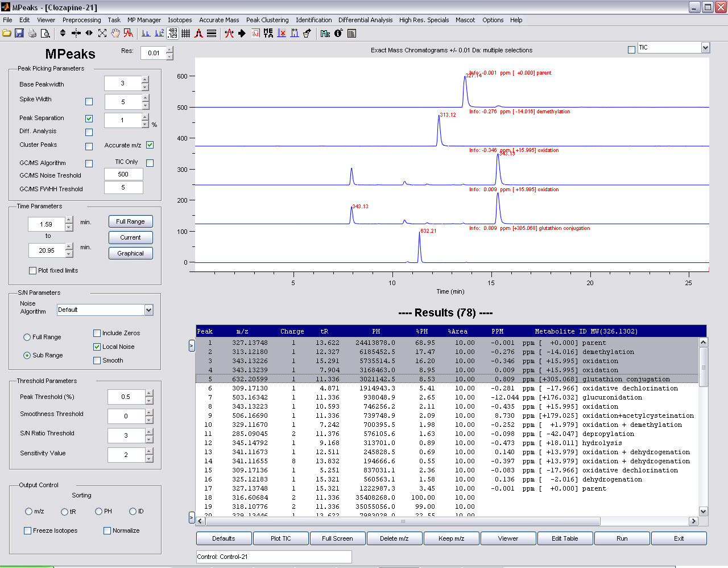
Task: Enable the Spike Width checkbox
Action: point(89,101)
